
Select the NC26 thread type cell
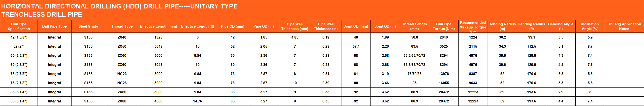[x=122, y=83]
